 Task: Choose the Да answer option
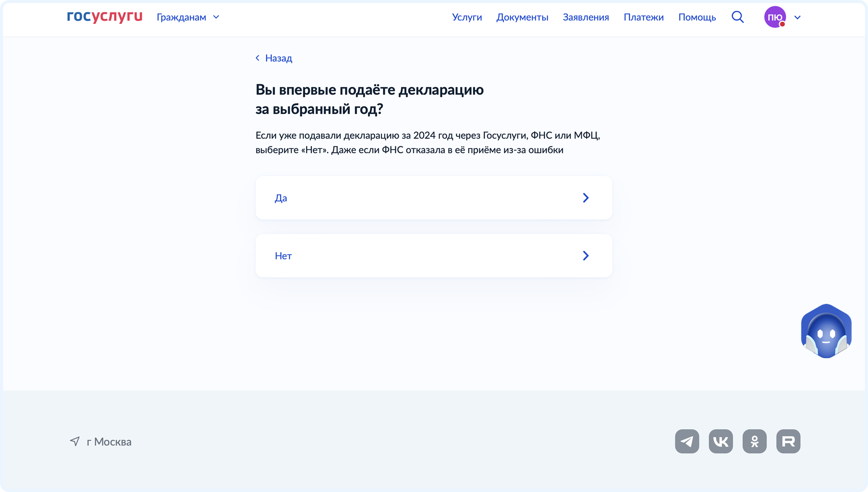click(434, 198)
